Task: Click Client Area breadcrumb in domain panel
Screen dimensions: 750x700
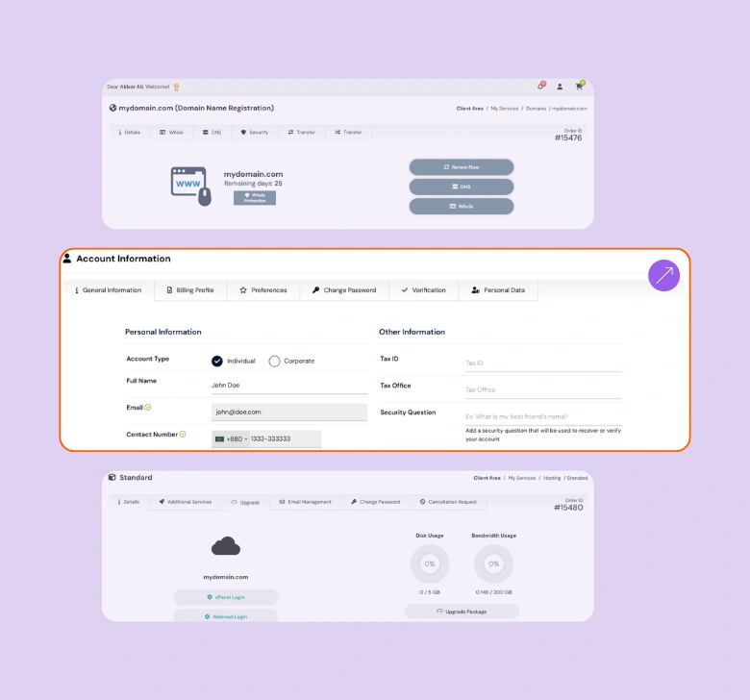Action: click(469, 109)
